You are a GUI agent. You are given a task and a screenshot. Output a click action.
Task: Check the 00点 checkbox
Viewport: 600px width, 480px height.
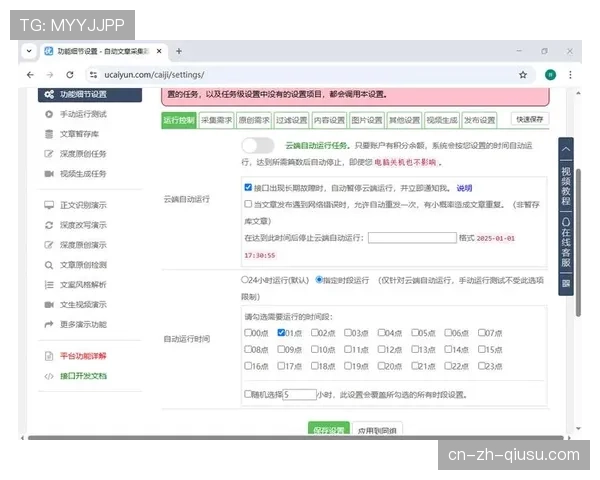click(248, 332)
